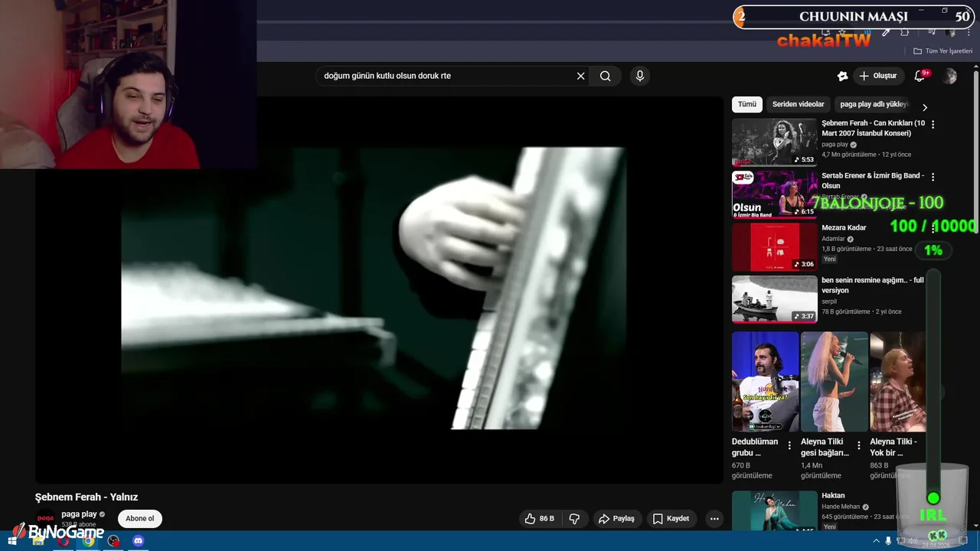
Task: Open Sertab Erener Olsun thumbnail
Action: tap(775, 194)
